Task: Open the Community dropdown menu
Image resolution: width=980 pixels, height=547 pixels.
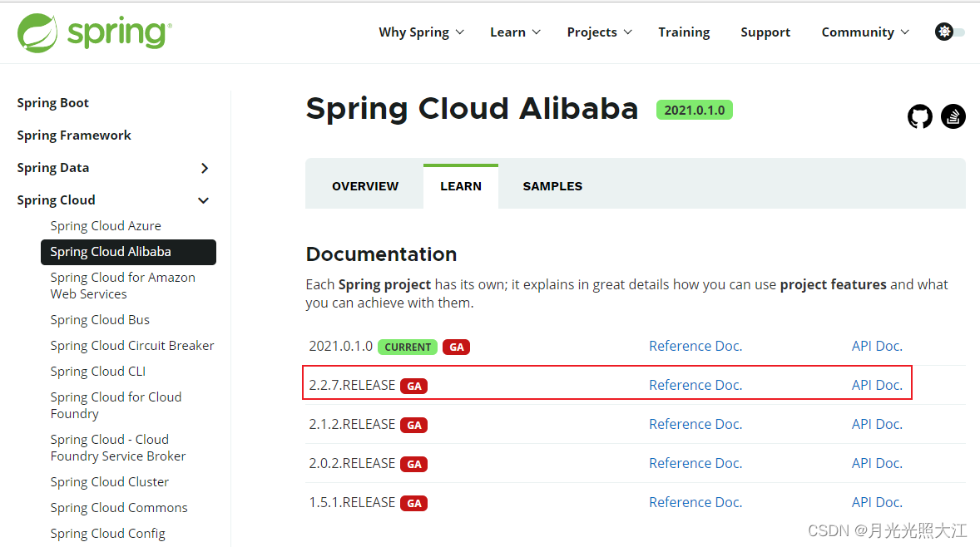Action: [x=865, y=32]
